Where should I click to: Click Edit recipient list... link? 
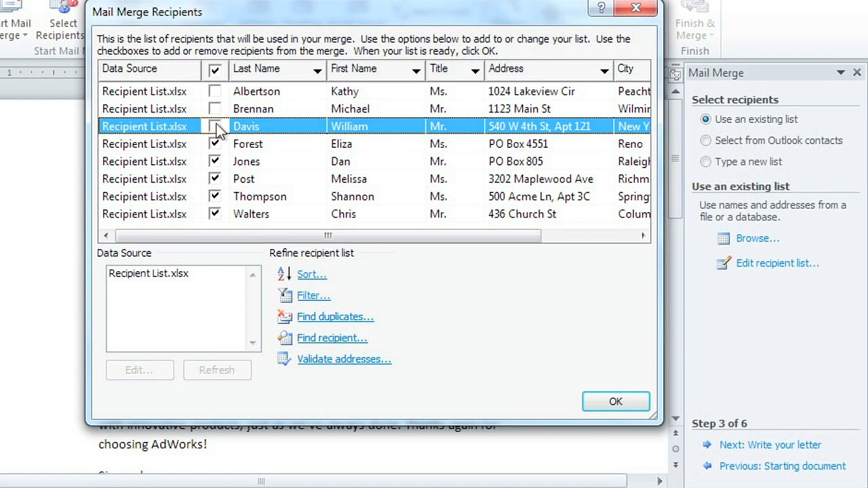click(778, 263)
